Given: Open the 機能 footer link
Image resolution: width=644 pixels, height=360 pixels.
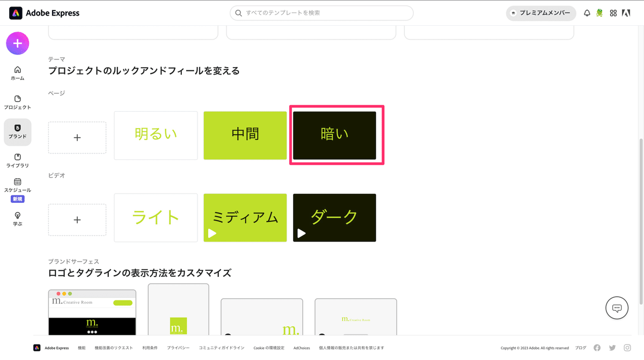Looking at the screenshot, I should pyautogui.click(x=82, y=348).
